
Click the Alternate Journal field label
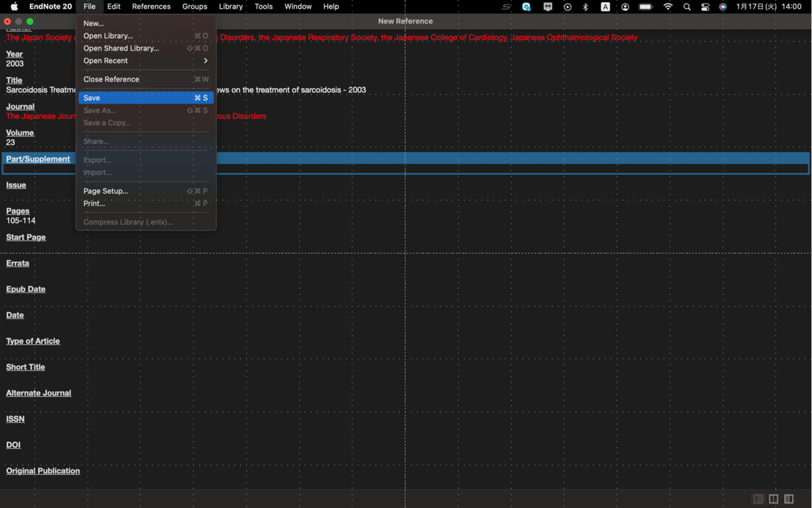tap(39, 393)
